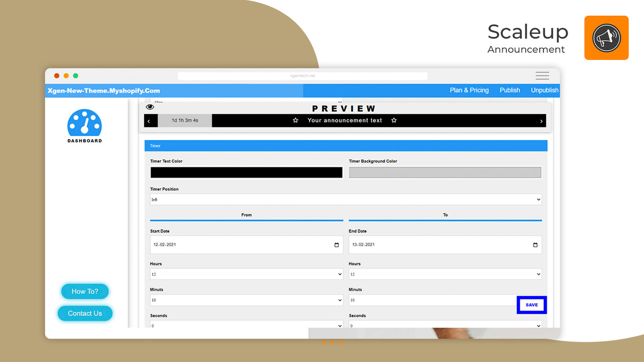Click the right arrow on the announcement preview
The image size is (644, 362).
point(541,120)
